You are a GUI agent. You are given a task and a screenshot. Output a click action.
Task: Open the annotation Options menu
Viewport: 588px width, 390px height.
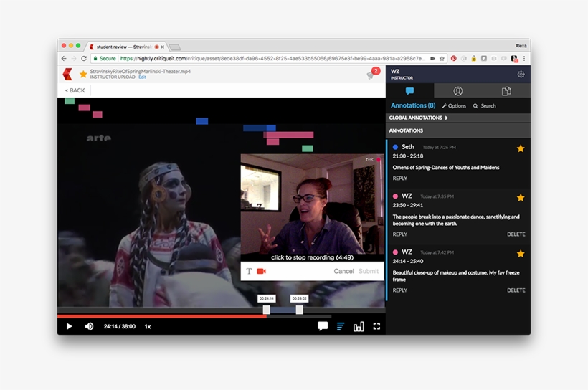coord(454,106)
